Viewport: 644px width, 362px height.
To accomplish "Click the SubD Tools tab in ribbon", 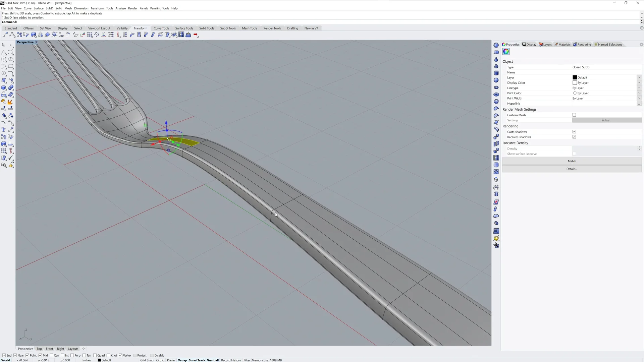I will pyautogui.click(x=228, y=28).
